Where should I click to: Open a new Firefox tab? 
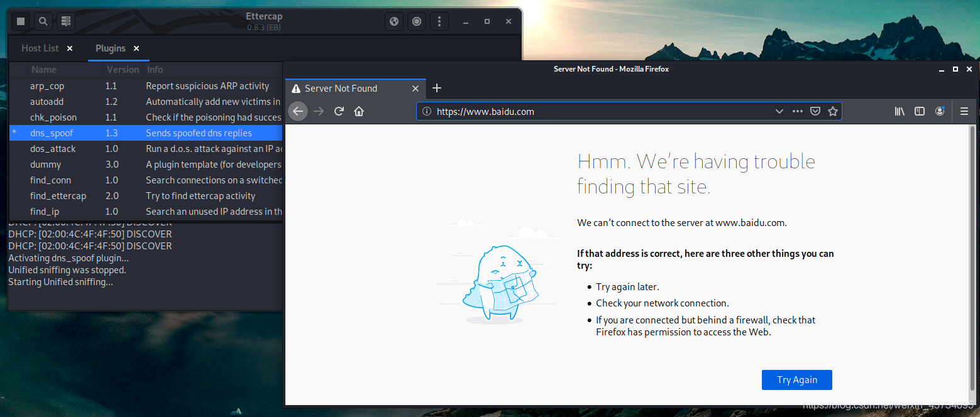coord(437,89)
